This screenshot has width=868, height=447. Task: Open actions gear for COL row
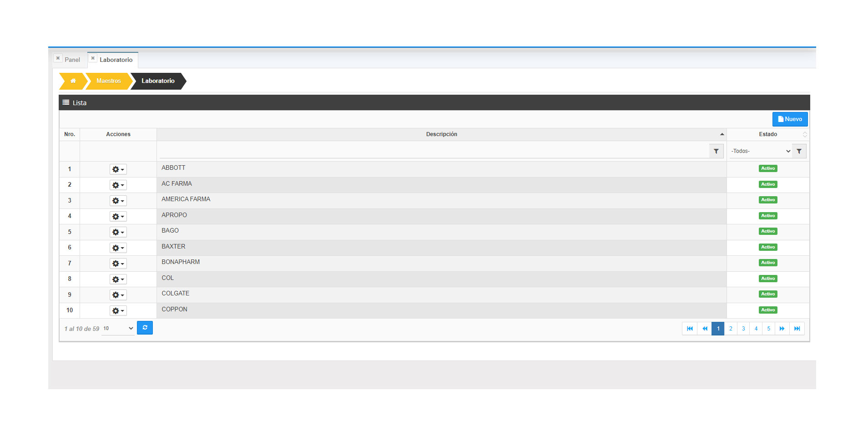[x=118, y=279]
